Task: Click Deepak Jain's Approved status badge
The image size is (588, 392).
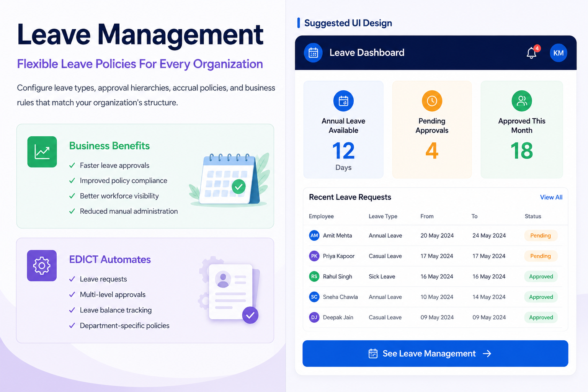Action: click(541, 317)
